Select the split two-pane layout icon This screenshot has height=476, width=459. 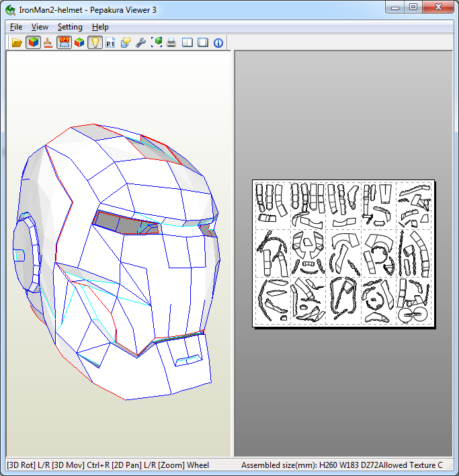tap(187, 42)
